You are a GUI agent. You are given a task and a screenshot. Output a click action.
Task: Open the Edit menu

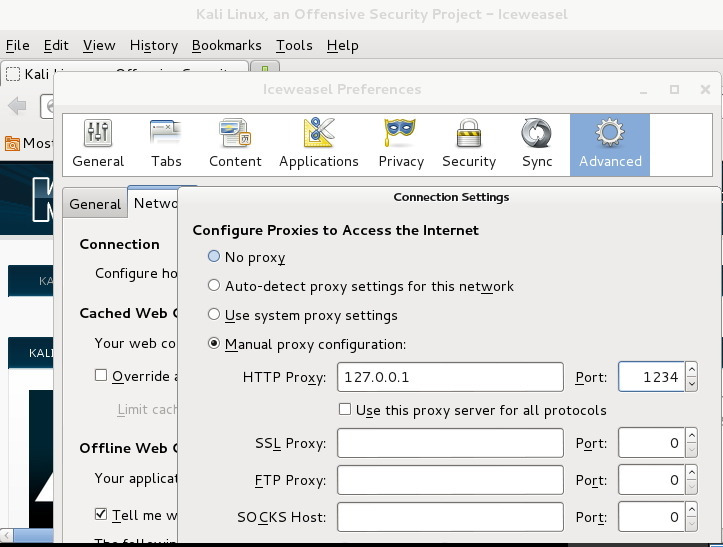pyautogui.click(x=56, y=45)
